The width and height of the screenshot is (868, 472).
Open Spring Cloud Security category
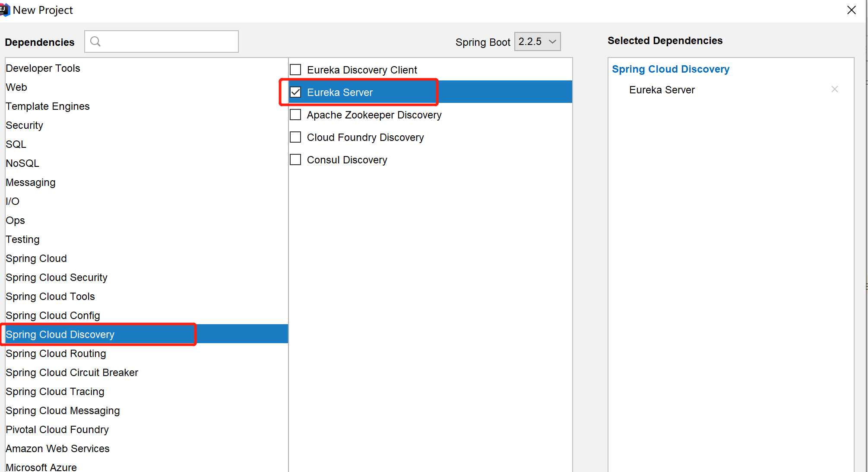click(146, 277)
